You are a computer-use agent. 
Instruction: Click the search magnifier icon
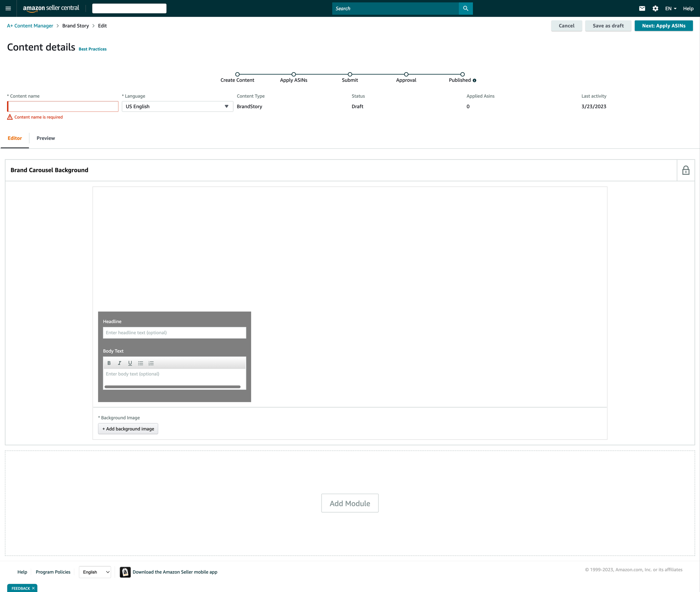click(466, 8)
